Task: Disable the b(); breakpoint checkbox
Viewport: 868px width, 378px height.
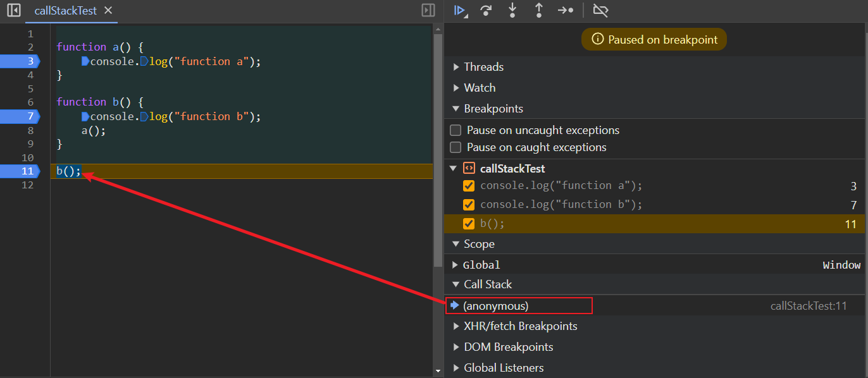Action: [x=469, y=224]
